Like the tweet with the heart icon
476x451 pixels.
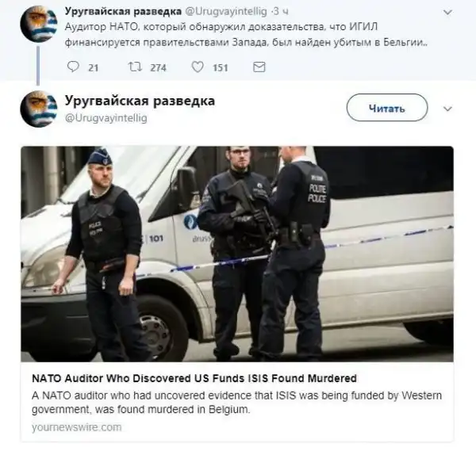pyautogui.click(x=198, y=67)
